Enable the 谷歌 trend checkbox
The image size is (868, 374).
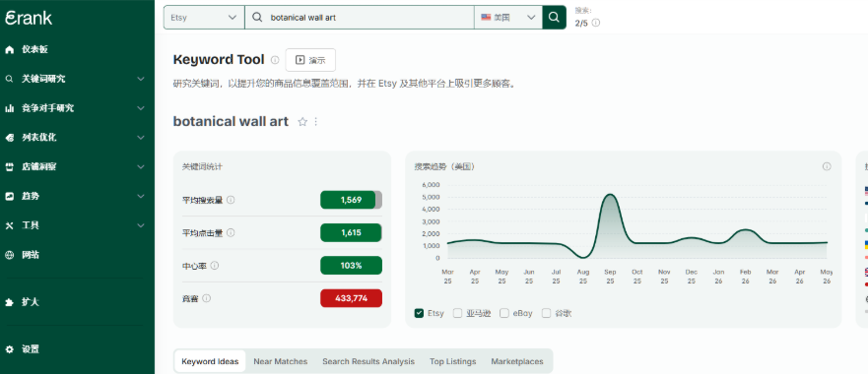547,313
